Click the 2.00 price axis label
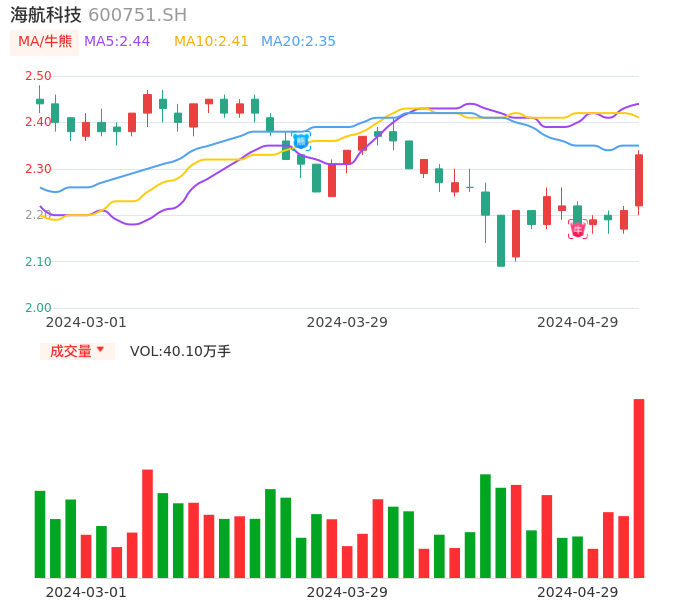The image size is (686, 606). coord(38,308)
